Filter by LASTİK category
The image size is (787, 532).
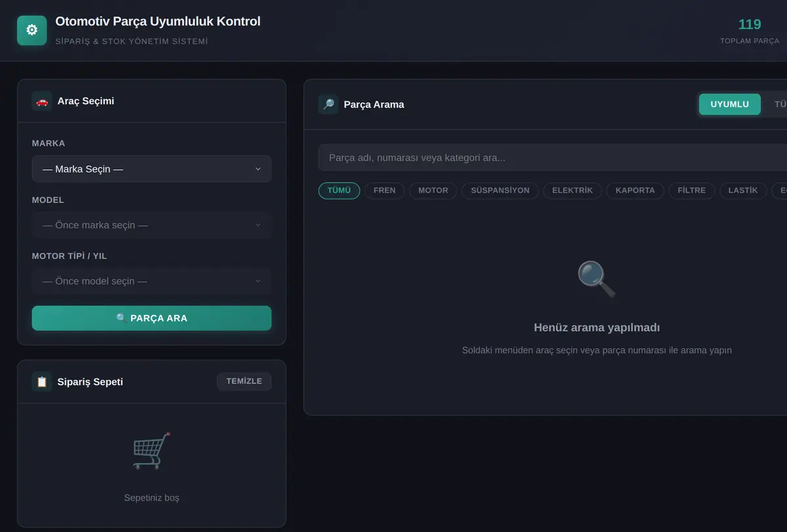tap(743, 190)
